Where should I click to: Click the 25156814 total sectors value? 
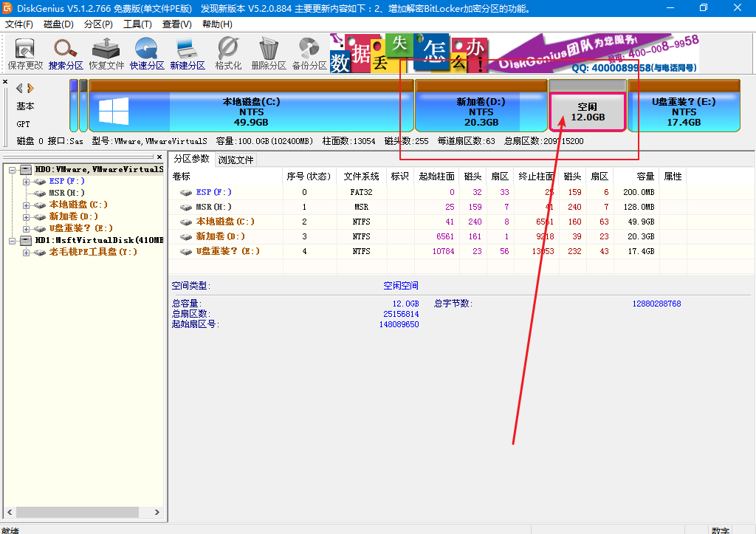click(401, 314)
